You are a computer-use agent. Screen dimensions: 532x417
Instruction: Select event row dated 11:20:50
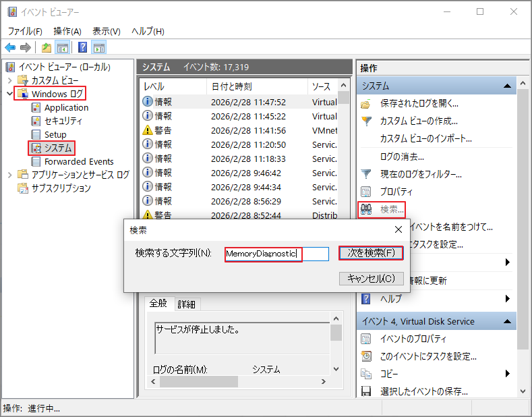pos(239,145)
